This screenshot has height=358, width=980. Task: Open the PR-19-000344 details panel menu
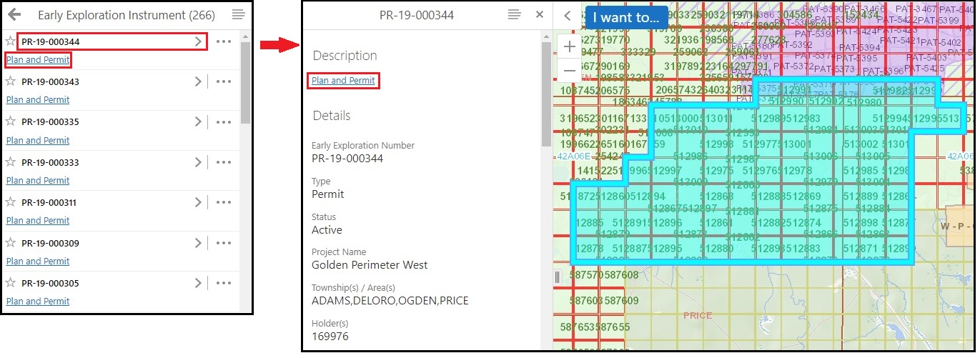coord(514,15)
